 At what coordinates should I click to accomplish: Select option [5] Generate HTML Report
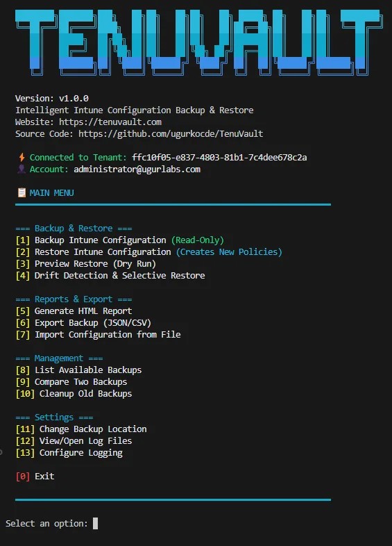click(x=74, y=311)
